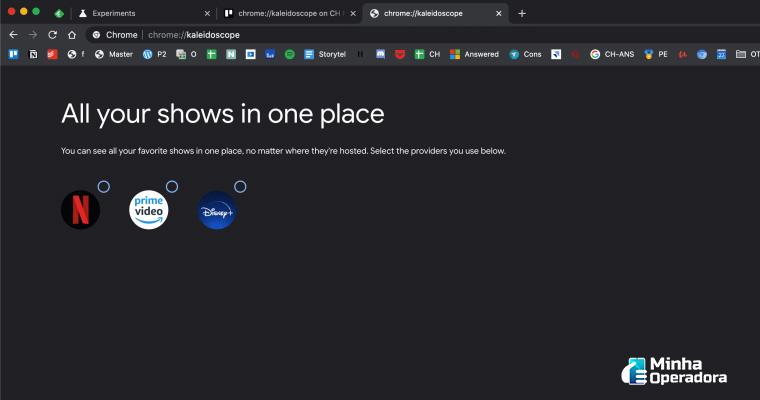Viewport: 760px width, 400px height.
Task: Close the Experiments tab
Action: (207, 13)
